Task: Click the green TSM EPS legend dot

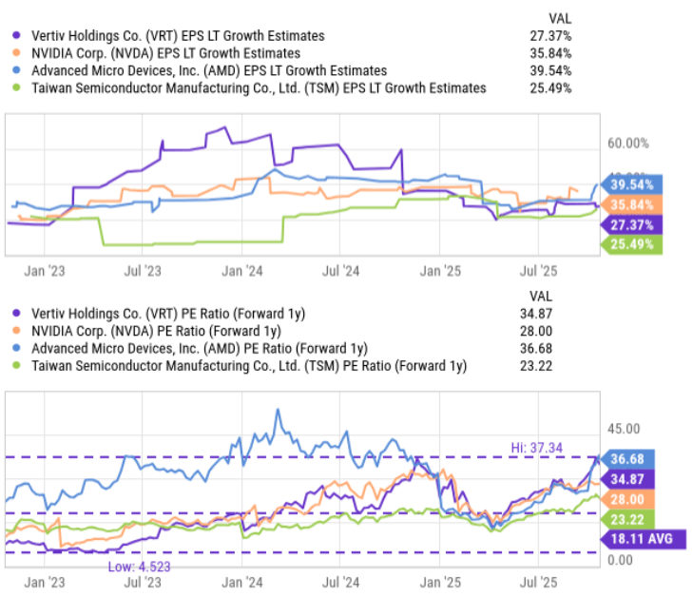Action: tap(16, 87)
